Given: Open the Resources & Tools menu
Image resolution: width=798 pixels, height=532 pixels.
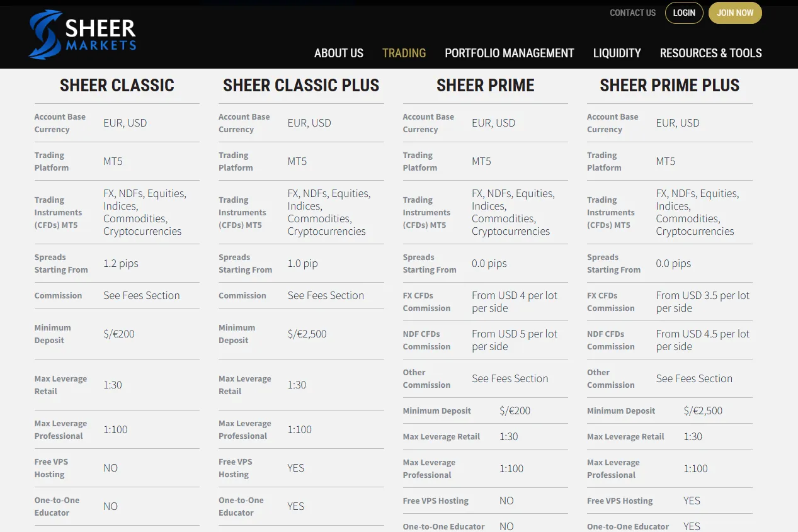Looking at the screenshot, I should tap(711, 53).
